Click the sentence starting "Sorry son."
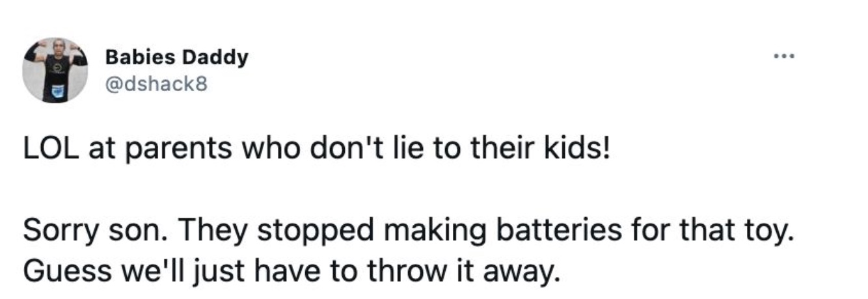 pyautogui.click(x=409, y=231)
